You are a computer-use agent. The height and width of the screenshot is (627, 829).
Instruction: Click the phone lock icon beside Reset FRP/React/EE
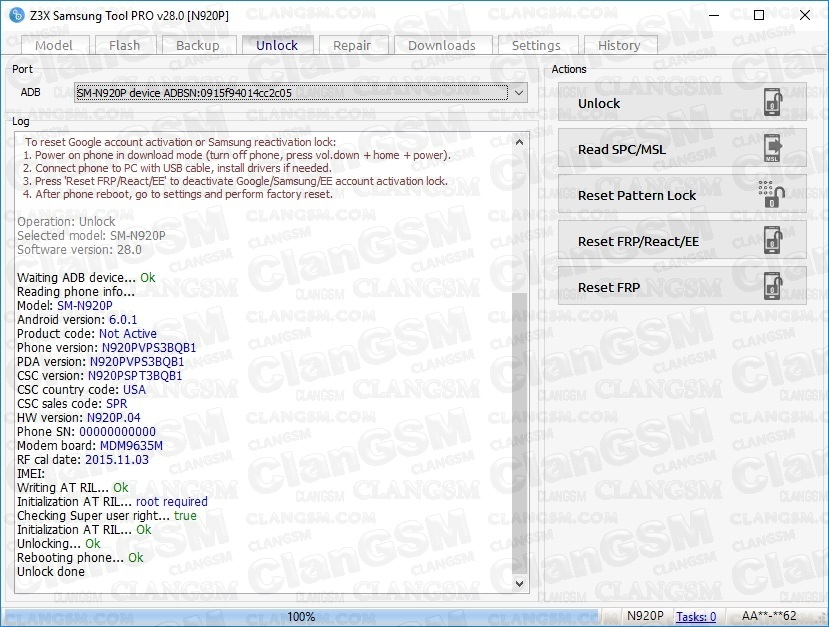tap(772, 241)
